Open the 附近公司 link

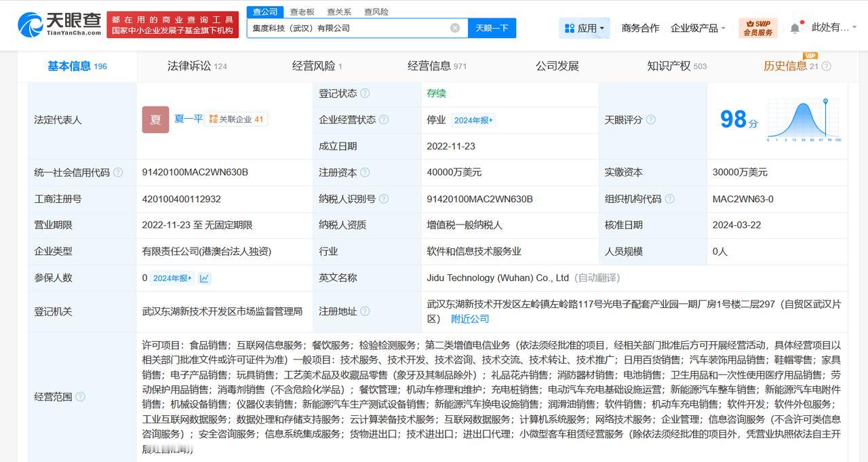(x=470, y=319)
